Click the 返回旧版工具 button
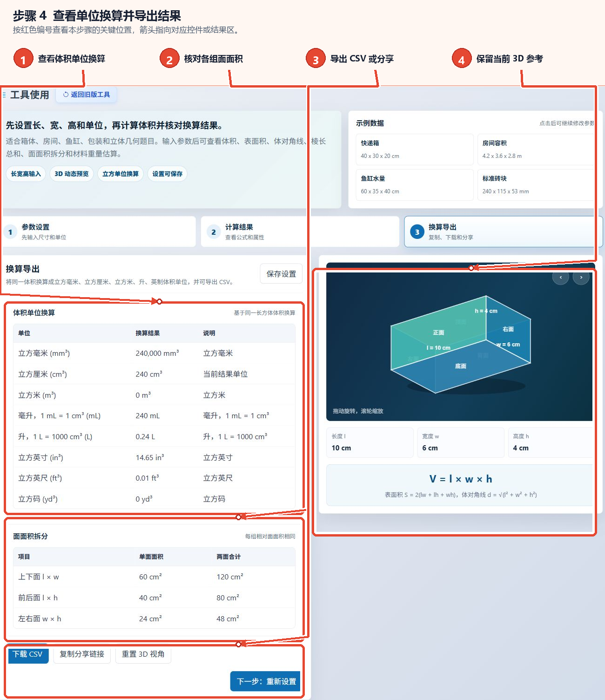605x700 pixels. tap(87, 95)
